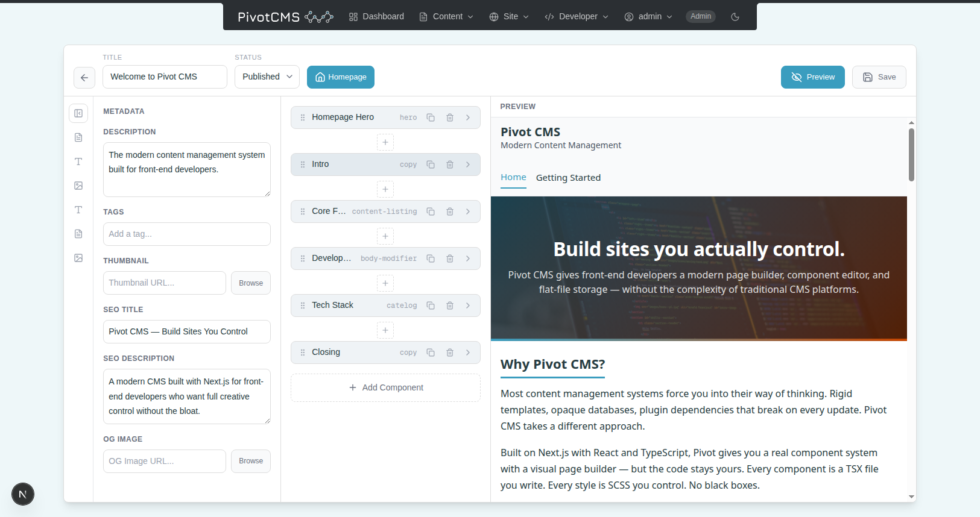Toggle the Homepage button

341,77
